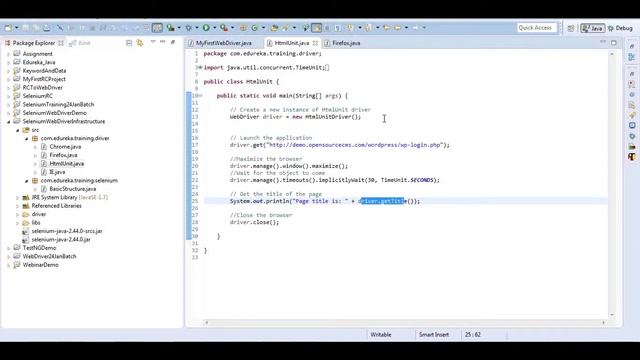This screenshot has height=360, width=640.
Task: Select selenium-java-2.44.0.jar file
Action: click(x=61, y=240)
